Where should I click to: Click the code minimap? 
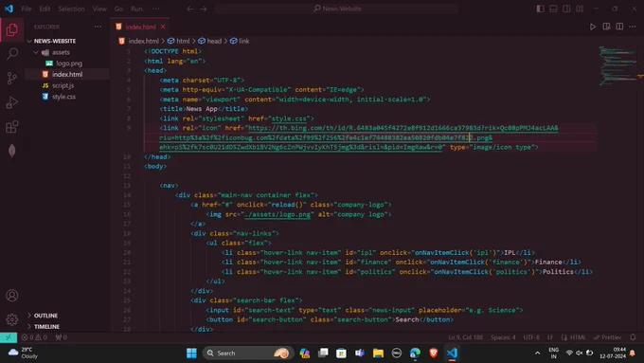[x=617, y=65]
